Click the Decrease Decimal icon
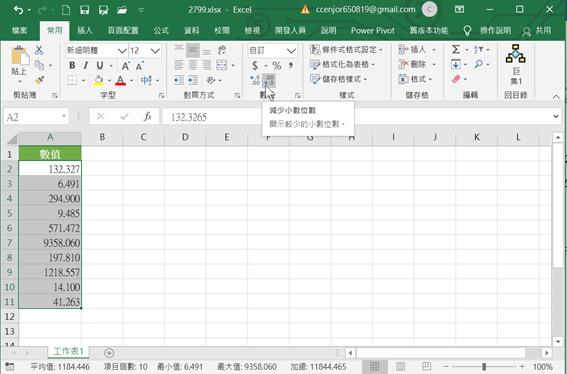The image size is (567, 374). (269, 80)
